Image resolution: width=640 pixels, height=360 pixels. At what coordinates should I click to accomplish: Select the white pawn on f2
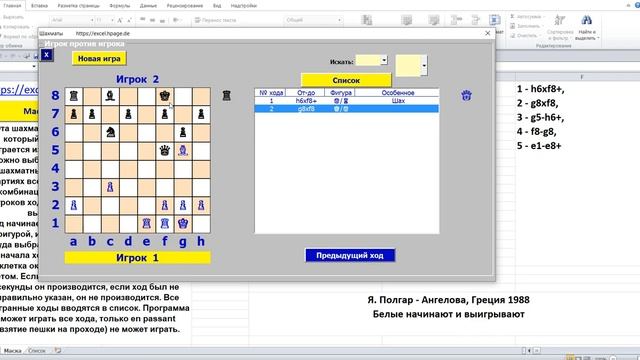pyautogui.click(x=164, y=205)
